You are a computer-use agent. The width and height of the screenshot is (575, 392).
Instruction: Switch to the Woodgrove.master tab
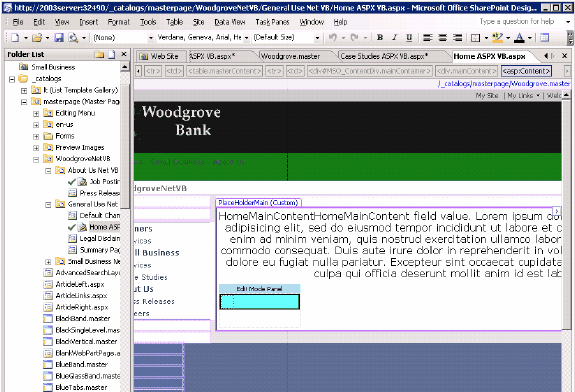point(290,56)
